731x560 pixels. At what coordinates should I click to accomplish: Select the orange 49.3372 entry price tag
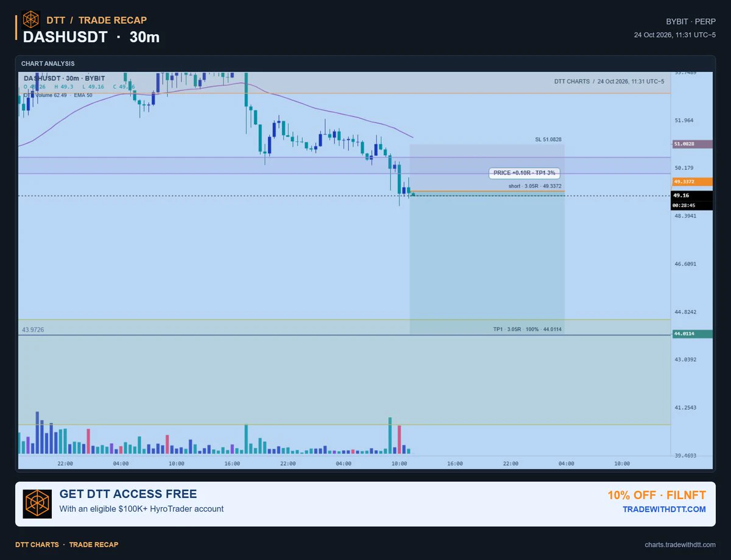[x=692, y=181]
